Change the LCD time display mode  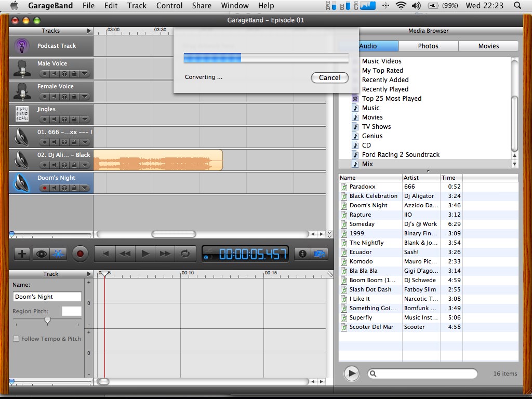click(x=206, y=257)
